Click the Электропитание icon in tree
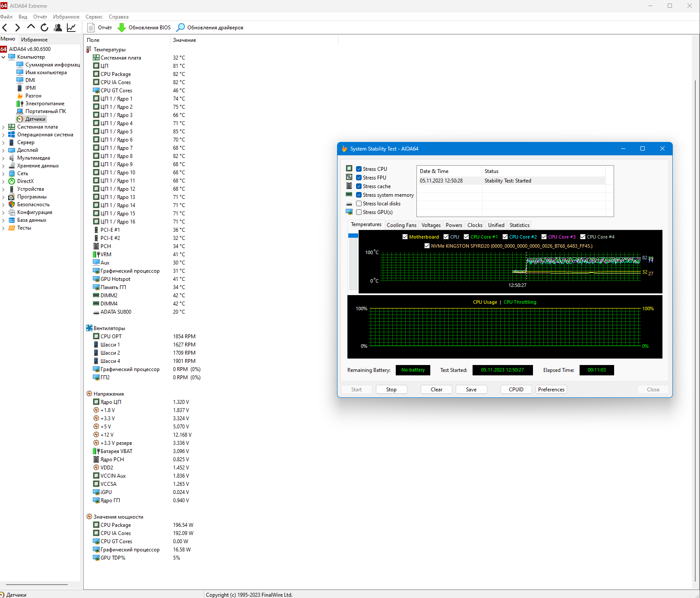Image resolution: width=700 pixels, height=598 pixels. [x=20, y=104]
